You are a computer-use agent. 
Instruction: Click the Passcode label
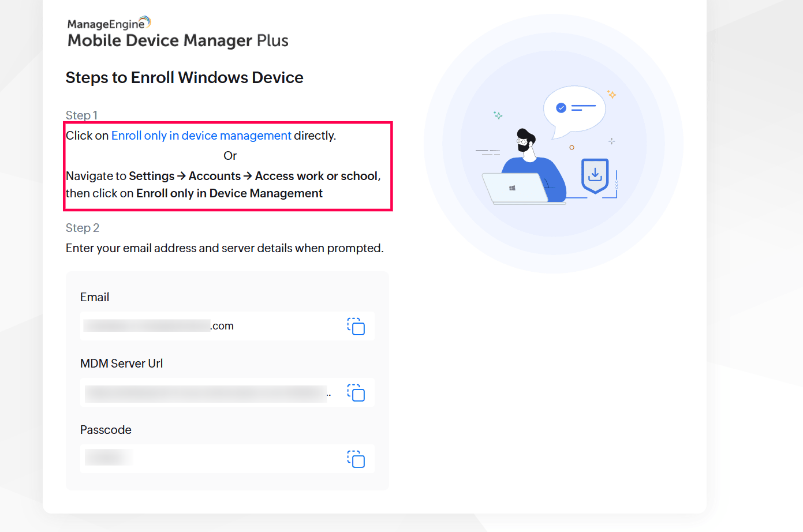coord(106,430)
